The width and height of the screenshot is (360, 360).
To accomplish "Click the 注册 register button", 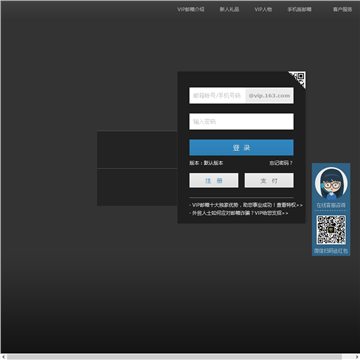I will 214,180.
